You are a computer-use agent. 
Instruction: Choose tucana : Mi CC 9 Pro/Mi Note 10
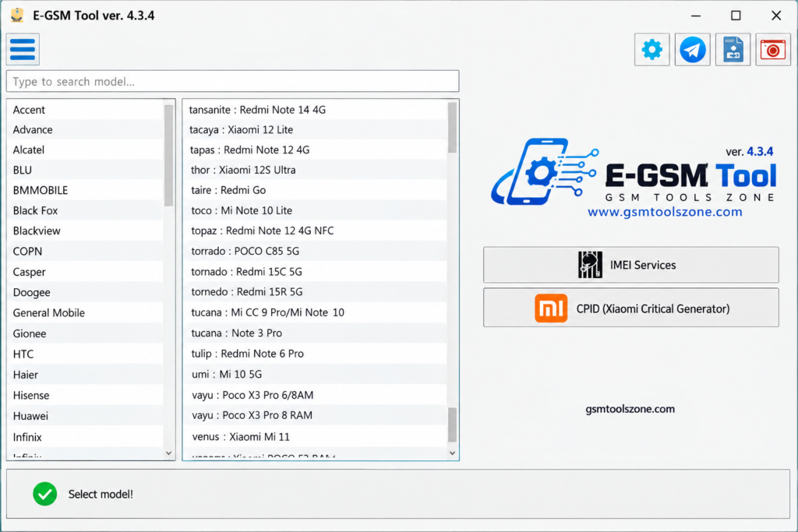(315, 312)
